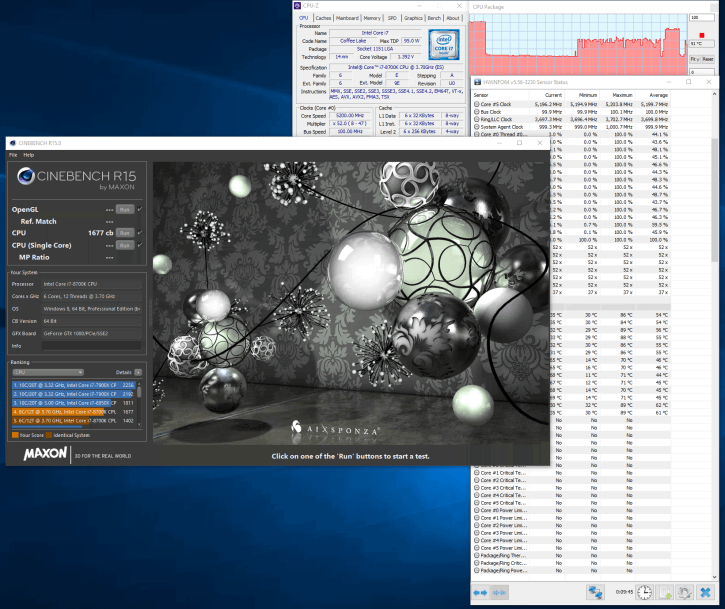Screen dimensions: 725x609
Task: Switch to CPU-Z SPD tab
Action: coord(392,18)
